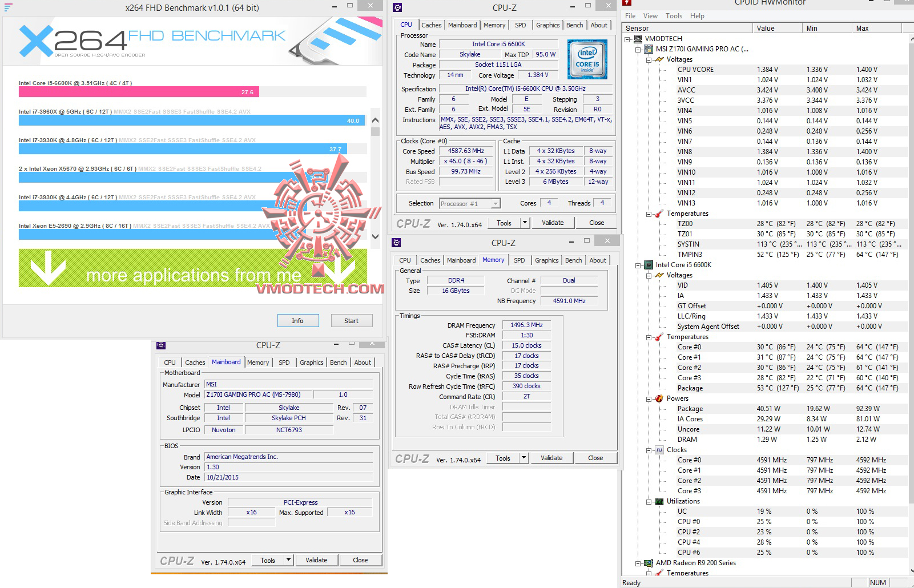Collapse the Intel Core i5 6600K node

pyautogui.click(x=638, y=265)
